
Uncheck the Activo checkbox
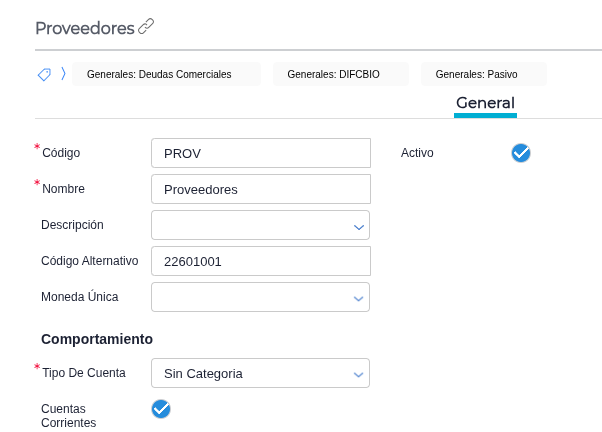[521, 153]
